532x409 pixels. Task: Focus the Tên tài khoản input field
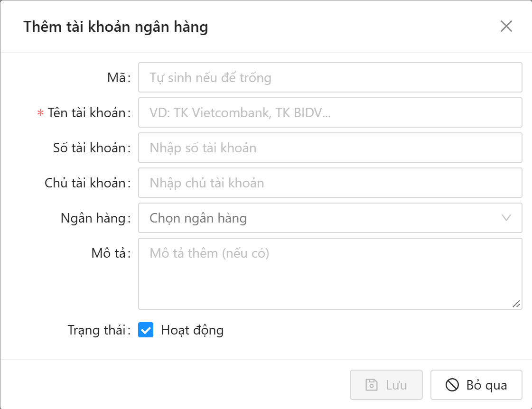[x=330, y=112]
